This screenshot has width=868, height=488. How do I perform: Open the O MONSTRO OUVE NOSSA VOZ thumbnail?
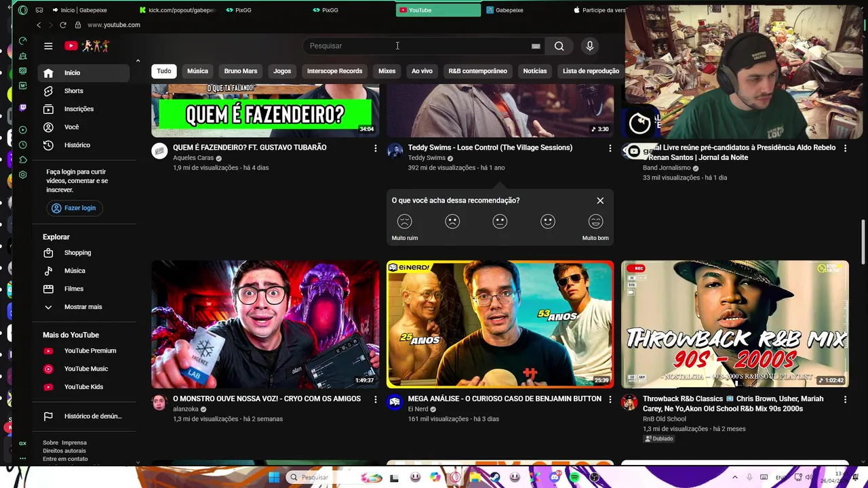click(265, 324)
